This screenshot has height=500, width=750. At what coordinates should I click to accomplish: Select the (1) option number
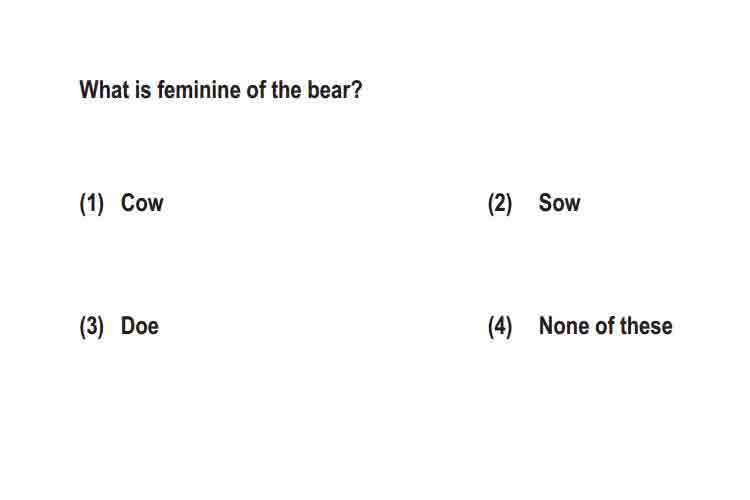click(91, 203)
